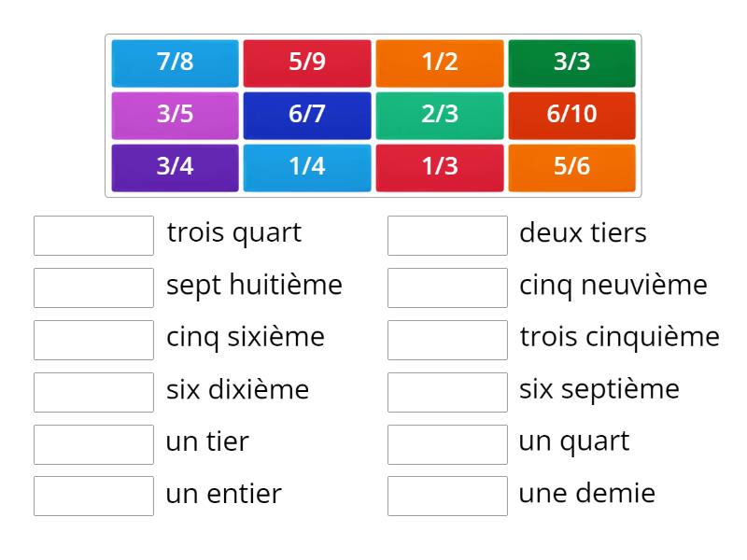Select the teal 2/3 tile
Viewport: 747px width, 560px height.
(x=440, y=115)
